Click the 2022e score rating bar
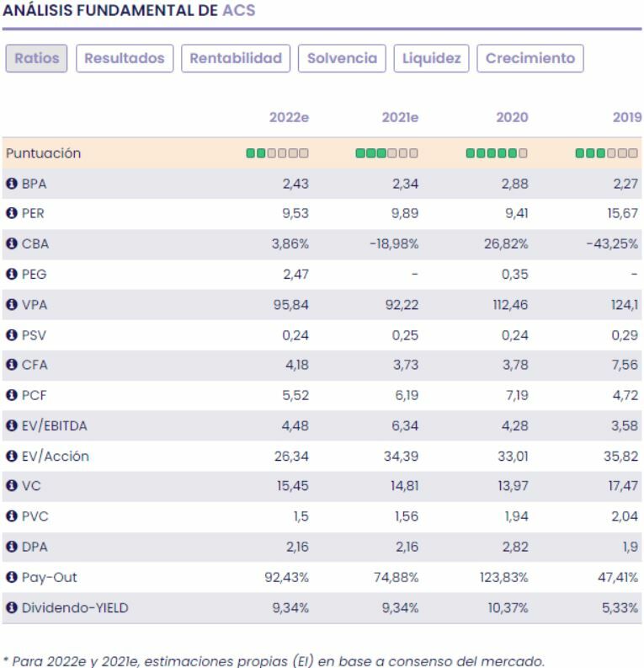 [x=277, y=154]
